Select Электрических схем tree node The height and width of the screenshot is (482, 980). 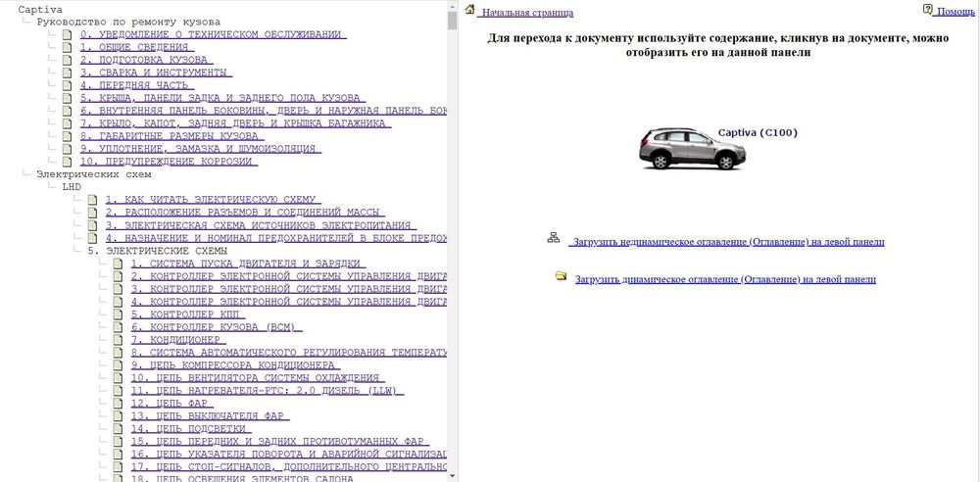pyautogui.click(x=94, y=174)
